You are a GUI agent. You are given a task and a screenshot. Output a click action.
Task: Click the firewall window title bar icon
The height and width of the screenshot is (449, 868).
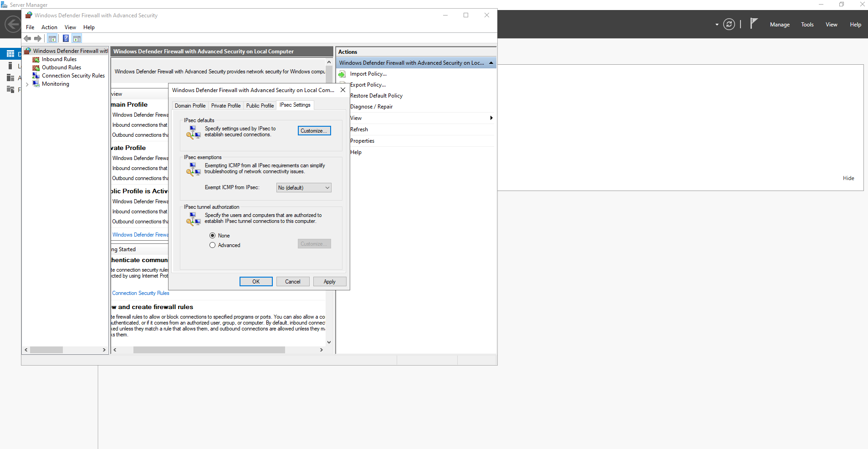tap(29, 15)
